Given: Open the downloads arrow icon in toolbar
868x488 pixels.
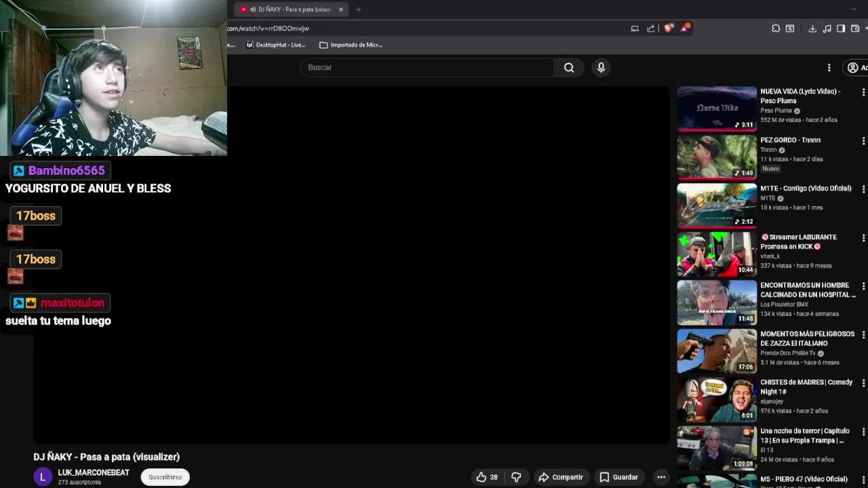Looking at the screenshot, I should [x=812, y=28].
